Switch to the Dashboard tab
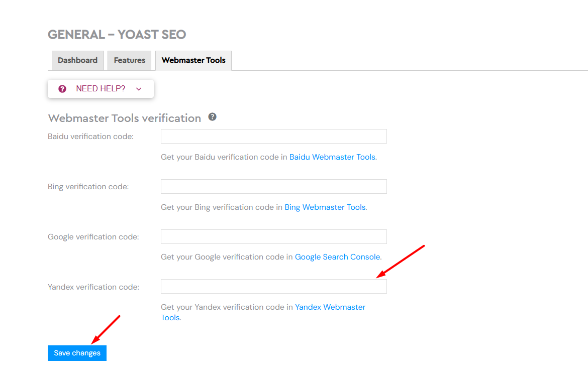The image size is (588, 383). pyautogui.click(x=77, y=60)
